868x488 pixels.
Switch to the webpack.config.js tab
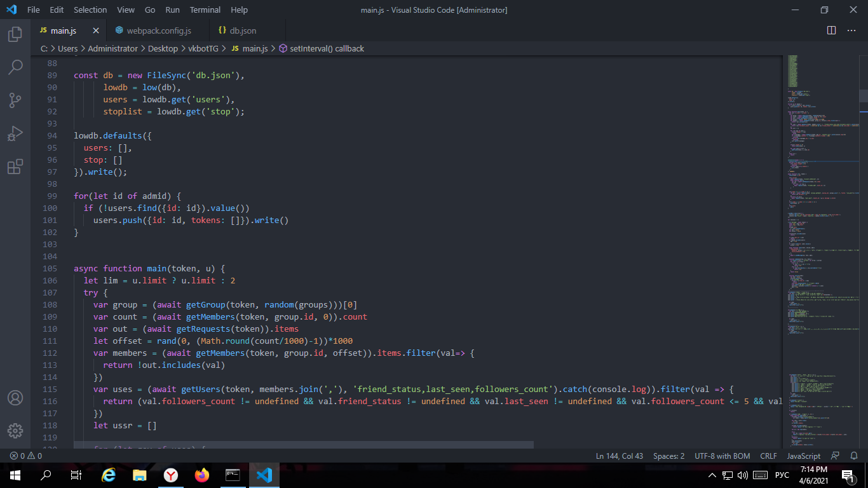158,30
